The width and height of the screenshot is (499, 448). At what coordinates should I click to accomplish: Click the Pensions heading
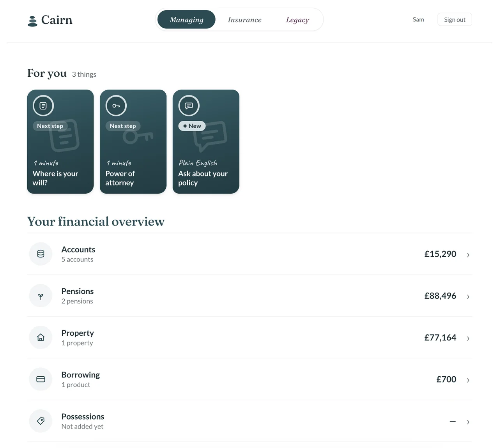pos(78,291)
